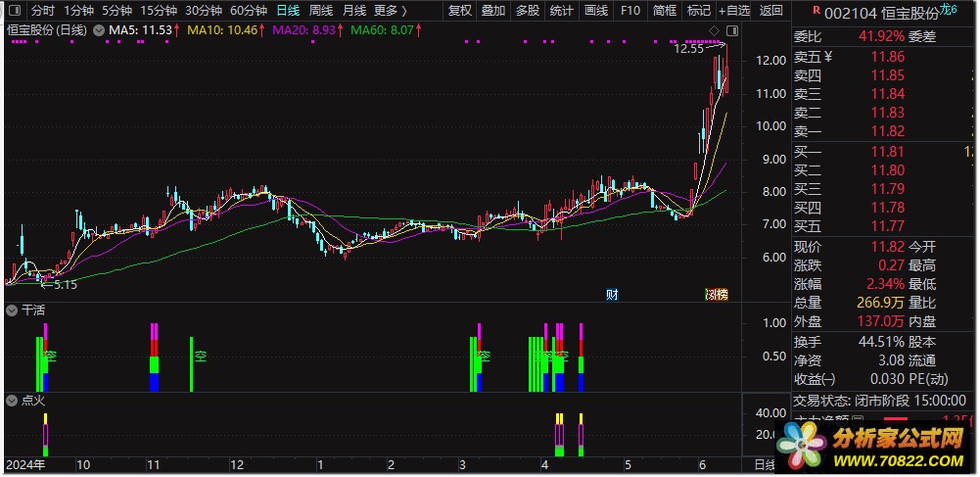Add stock with +自选 button
The width and height of the screenshot is (980, 477).
733,11
